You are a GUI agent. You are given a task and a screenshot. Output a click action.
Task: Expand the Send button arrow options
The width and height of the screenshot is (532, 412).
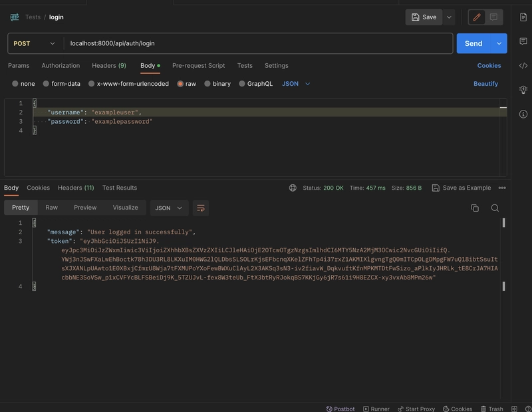click(499, 43)
